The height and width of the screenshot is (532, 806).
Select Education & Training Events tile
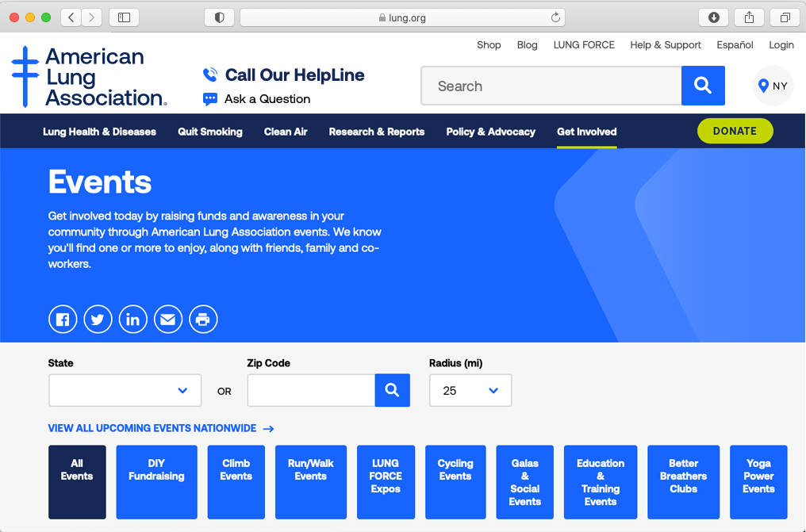601,482
